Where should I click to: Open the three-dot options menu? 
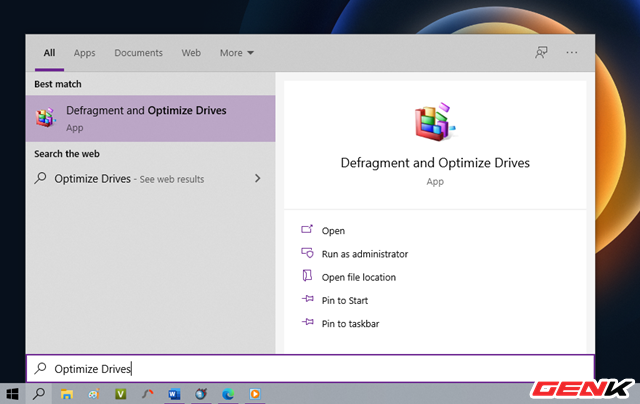[571, 53]
